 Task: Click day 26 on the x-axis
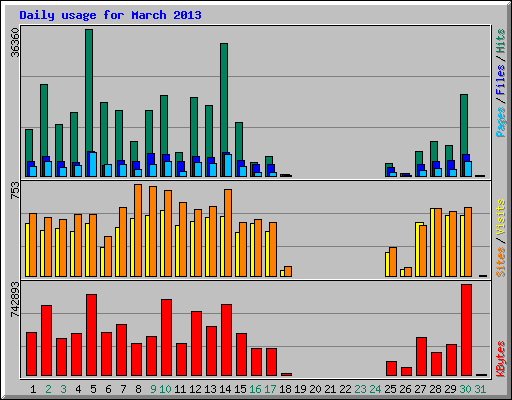pyautogui.click(x=405, y=389)
